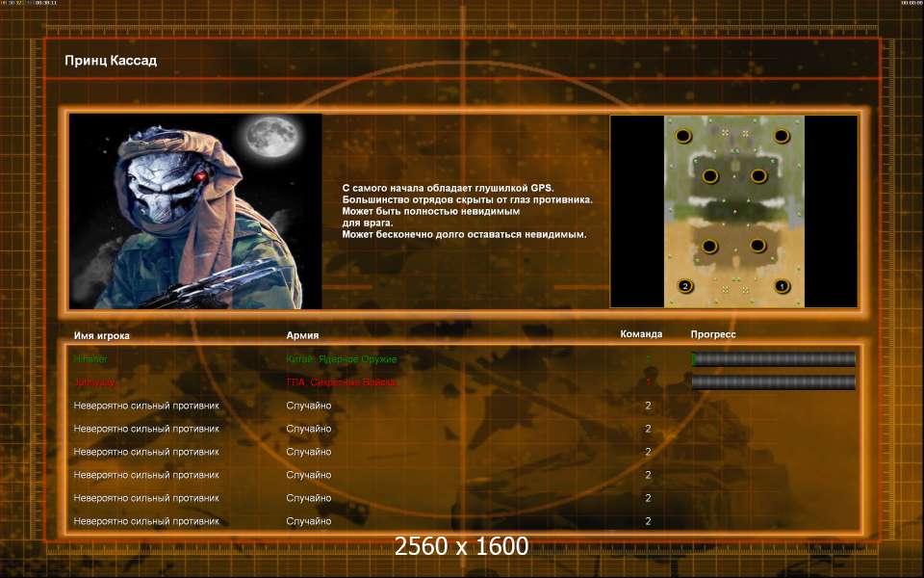Choose the lower-middle left start spot on minimap

coord(709,246)
